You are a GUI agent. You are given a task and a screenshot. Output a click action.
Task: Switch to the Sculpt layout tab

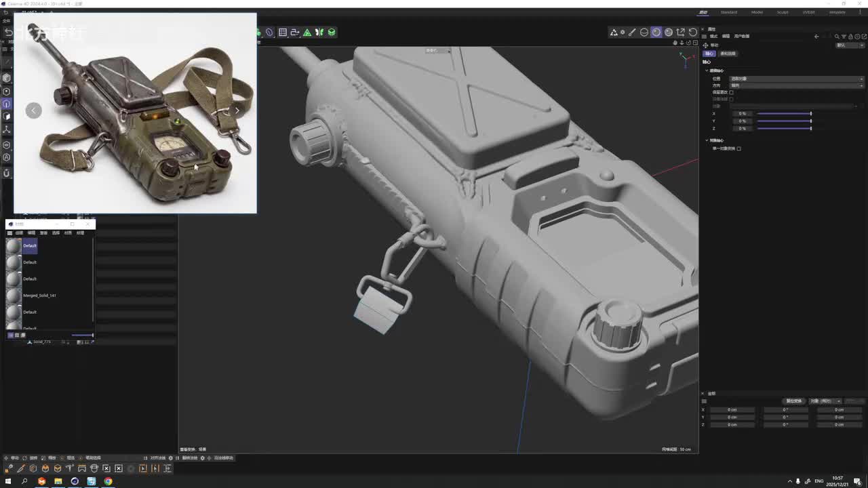[783, 12]
